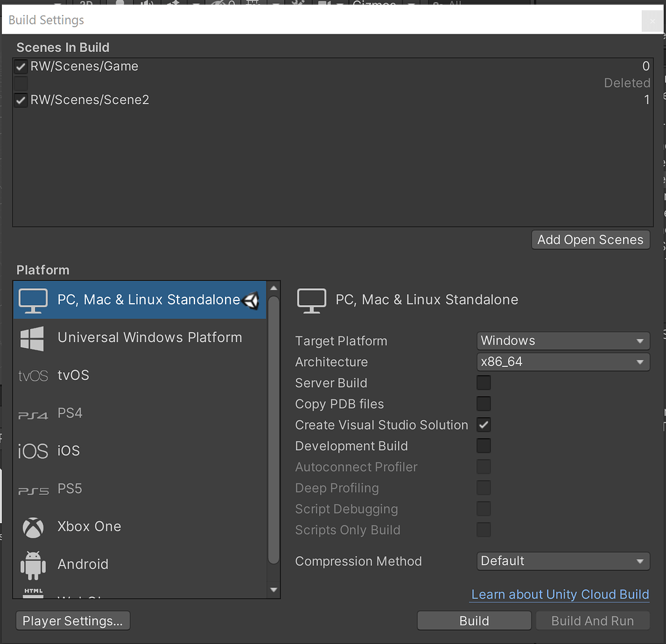Expand the Architecture dropdown
This screenshot has width=666, height=644.
point(563,362)
